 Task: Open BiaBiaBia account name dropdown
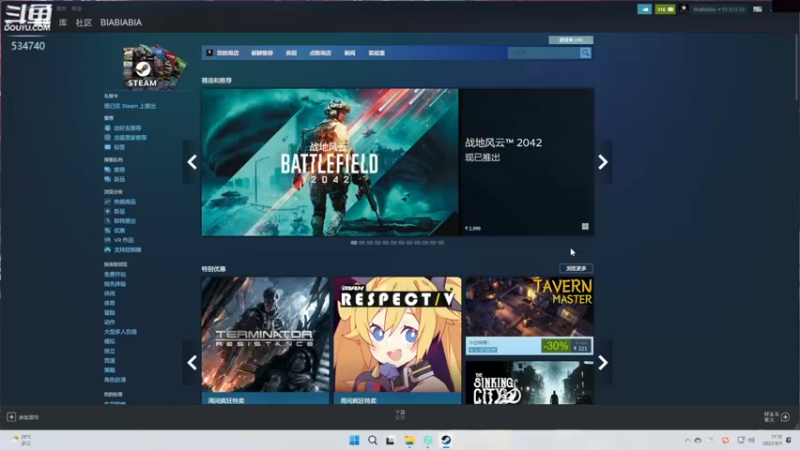[719, 9]
